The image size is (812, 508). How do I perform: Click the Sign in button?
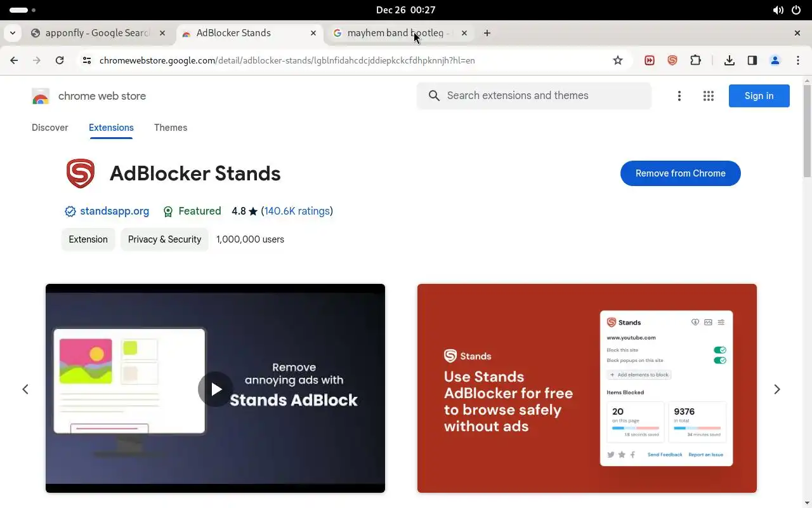point(759,96)
